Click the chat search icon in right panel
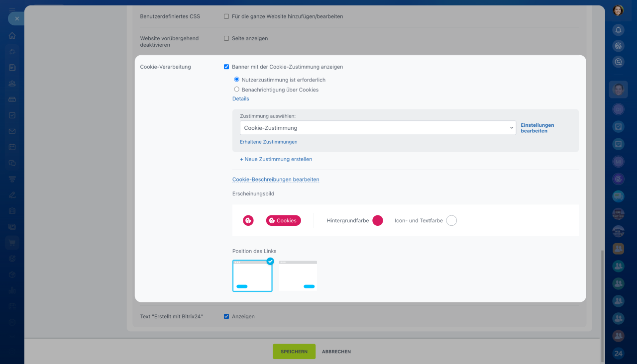Image resolution: width=637 pixels, height=364 pixels. 618,62
